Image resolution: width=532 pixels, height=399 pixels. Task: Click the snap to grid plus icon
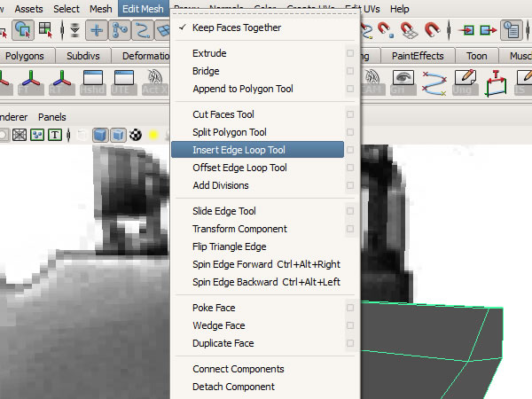pos(97,30)
